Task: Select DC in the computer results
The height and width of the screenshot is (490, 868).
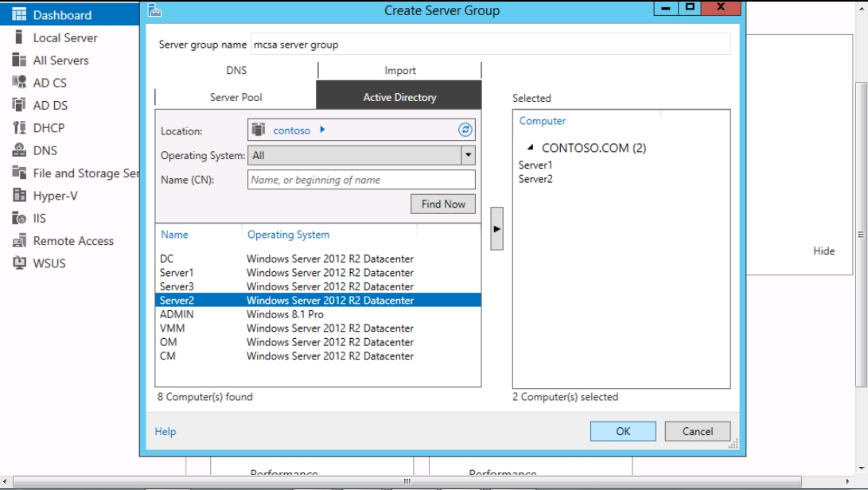Action: tap(317, 259)
